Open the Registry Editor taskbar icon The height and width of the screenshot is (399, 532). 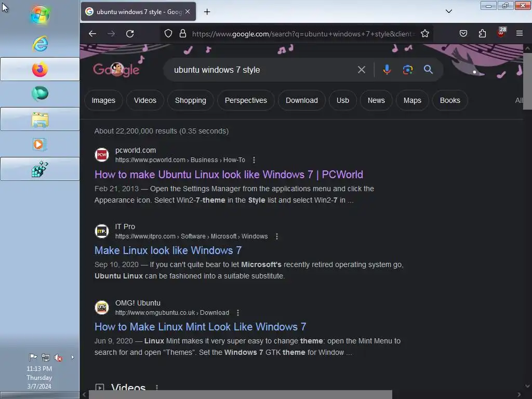(39, 169)
